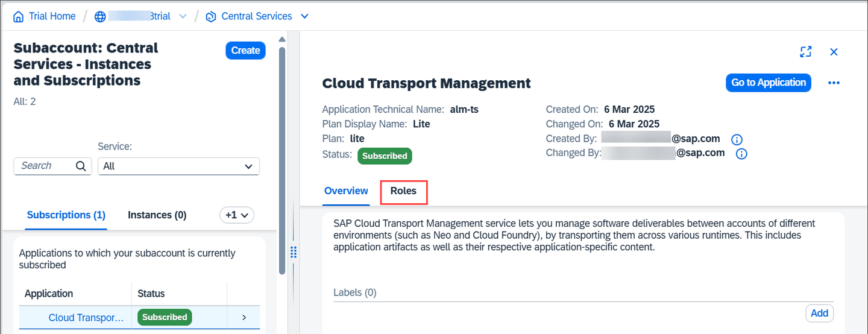Click the Subscribed status badge in the table row
This screenshot has width=868, height=334.
165,317
